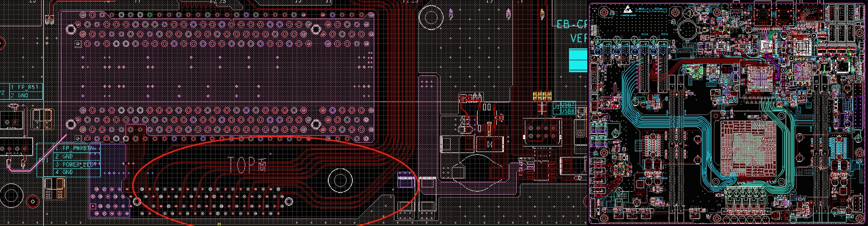Click the FP_RST pin label
The image size is (868, 226).
pos(28,87)
